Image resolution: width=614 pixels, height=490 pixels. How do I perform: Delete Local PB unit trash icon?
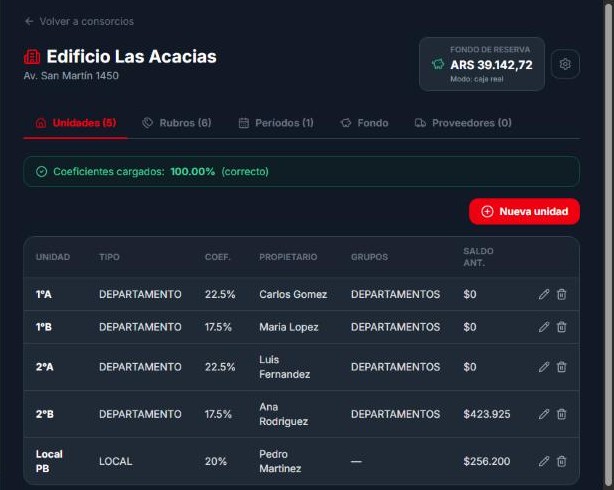click(x=562, y=461)
